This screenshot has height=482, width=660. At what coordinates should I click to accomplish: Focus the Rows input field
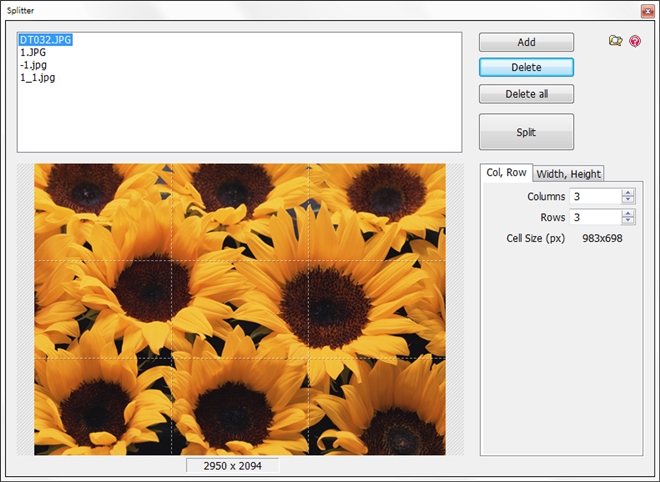click(x=594, y=217)
